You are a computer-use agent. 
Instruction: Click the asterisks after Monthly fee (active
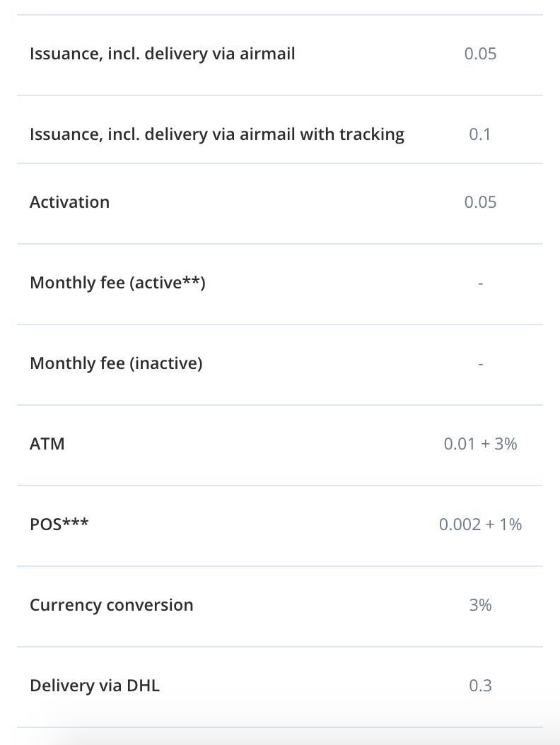pyautogui.click(x=191, y=279)
